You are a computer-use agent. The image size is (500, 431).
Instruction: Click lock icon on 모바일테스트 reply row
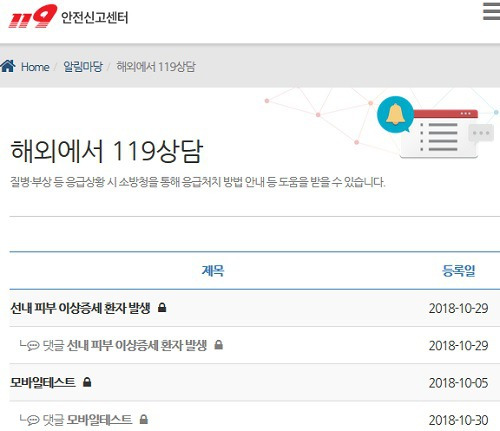pyautogui.click(x=144, y=419)
